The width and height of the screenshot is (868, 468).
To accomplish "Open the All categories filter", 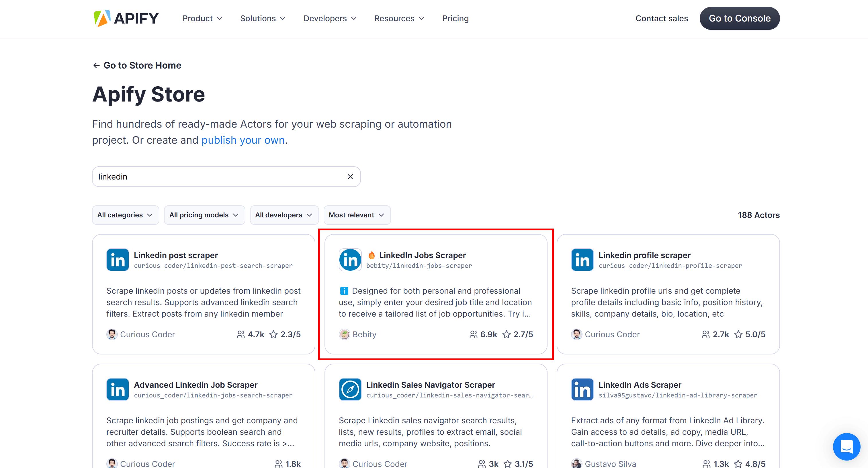I will (x=125, y=215).
